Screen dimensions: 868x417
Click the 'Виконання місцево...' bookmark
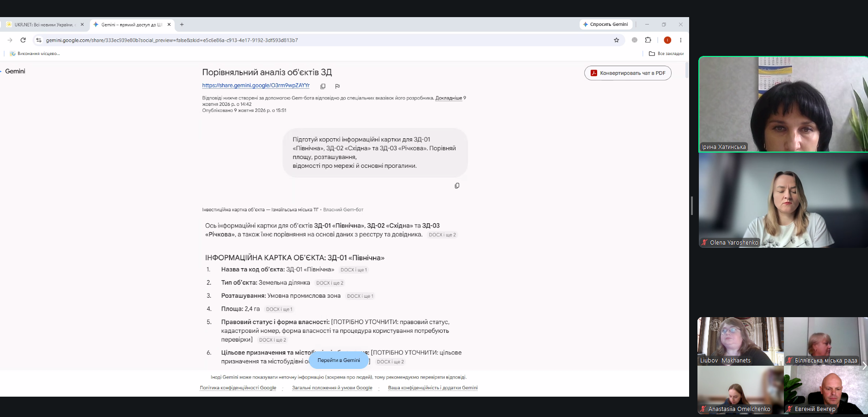pyautogui.click(x=35, y=54)
